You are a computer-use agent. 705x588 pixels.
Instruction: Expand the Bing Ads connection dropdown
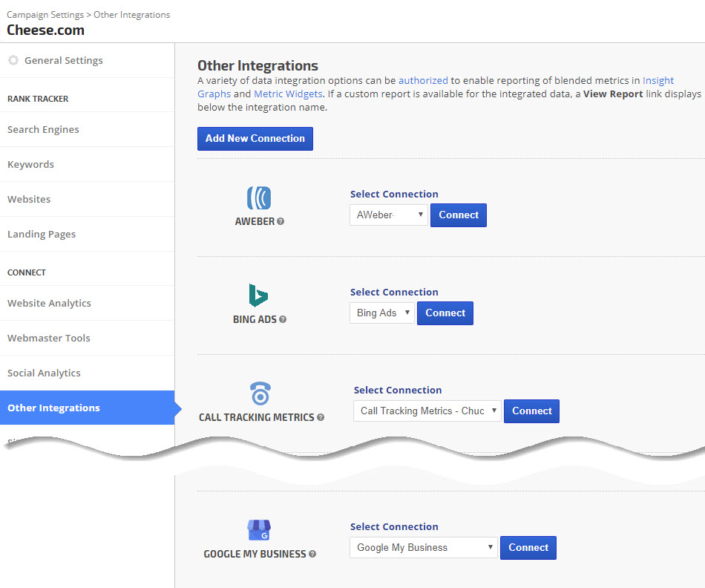click(x=381, y=313)
